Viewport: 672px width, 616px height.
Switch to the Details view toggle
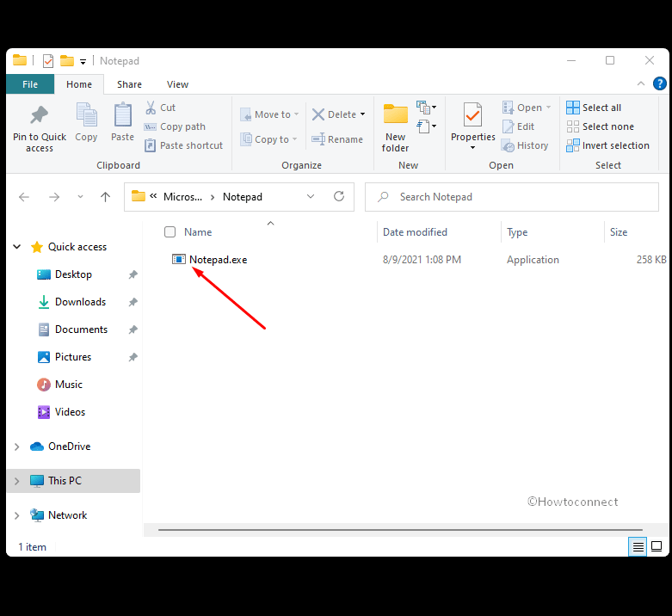click(638, 547)
